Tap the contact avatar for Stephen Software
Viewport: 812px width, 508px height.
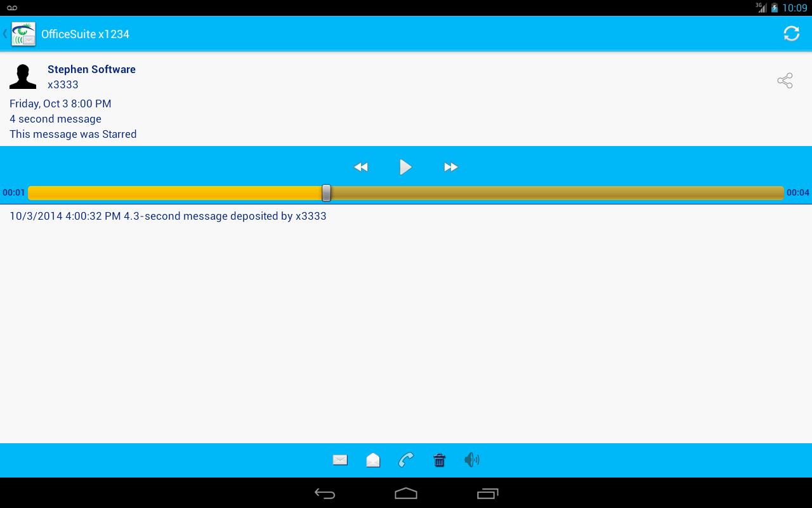point(23,76)
